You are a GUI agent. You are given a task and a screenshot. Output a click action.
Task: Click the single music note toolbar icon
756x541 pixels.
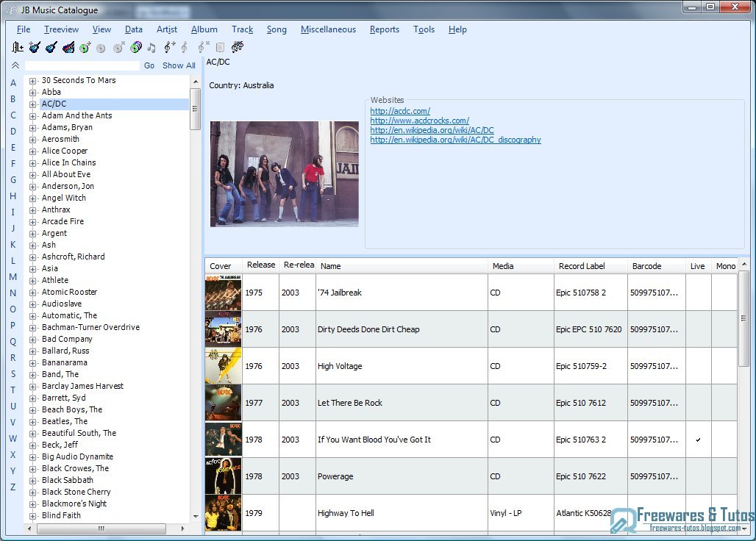click(x=151, y=46)
